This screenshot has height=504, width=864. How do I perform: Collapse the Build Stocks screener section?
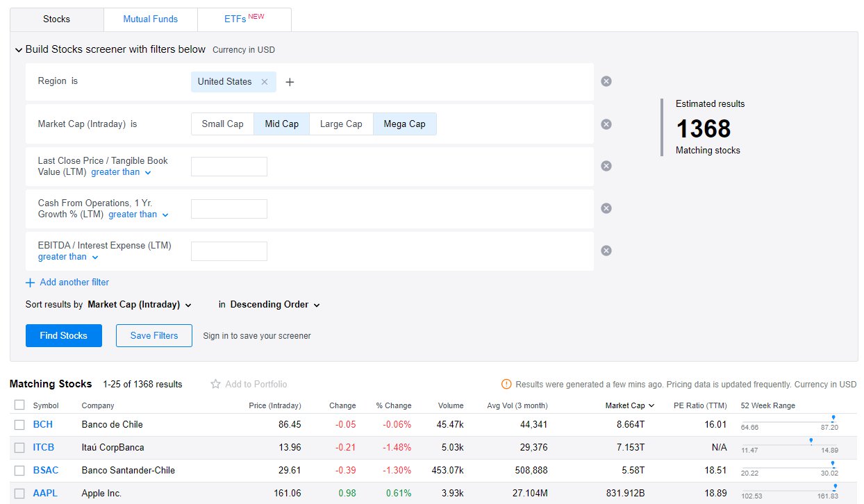19,50
